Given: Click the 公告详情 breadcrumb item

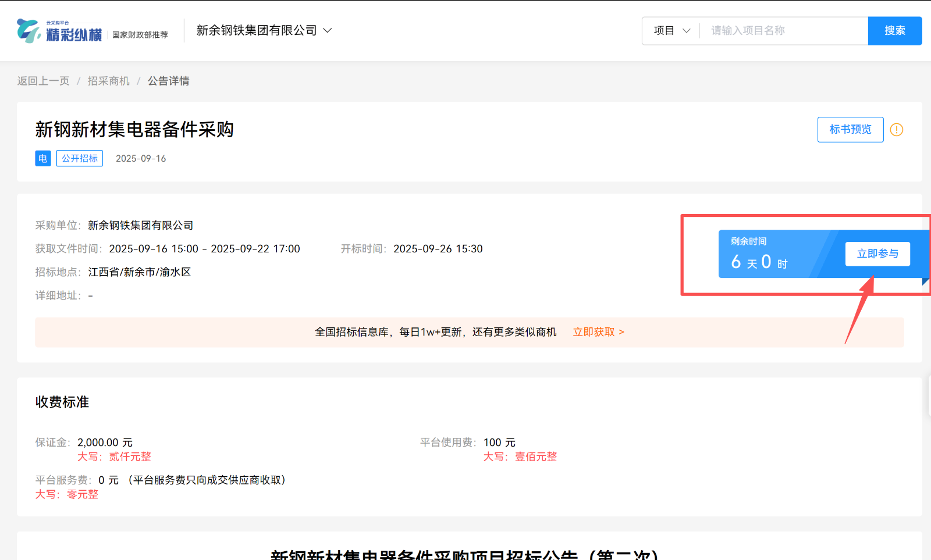Looking at the screenshot, I should 168,81.
